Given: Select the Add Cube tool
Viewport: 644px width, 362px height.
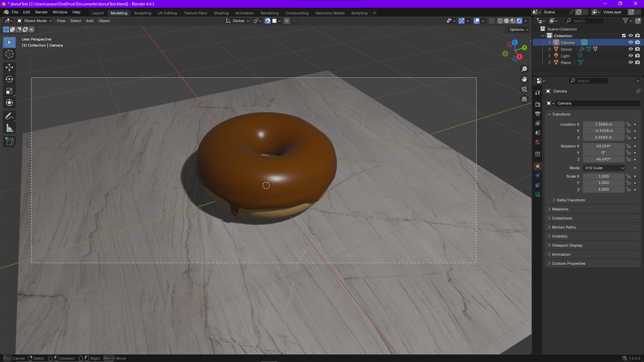Looking at the screenshot, I should (9, 141).
